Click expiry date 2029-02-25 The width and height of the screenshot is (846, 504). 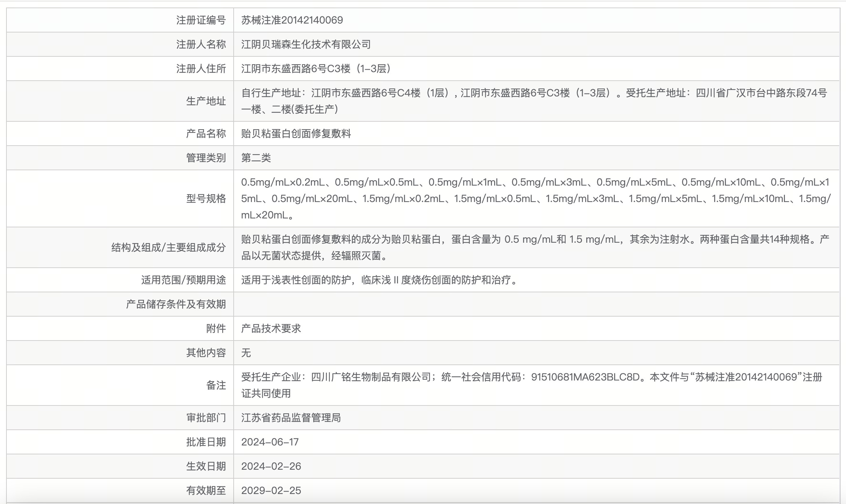pos(271,490)
